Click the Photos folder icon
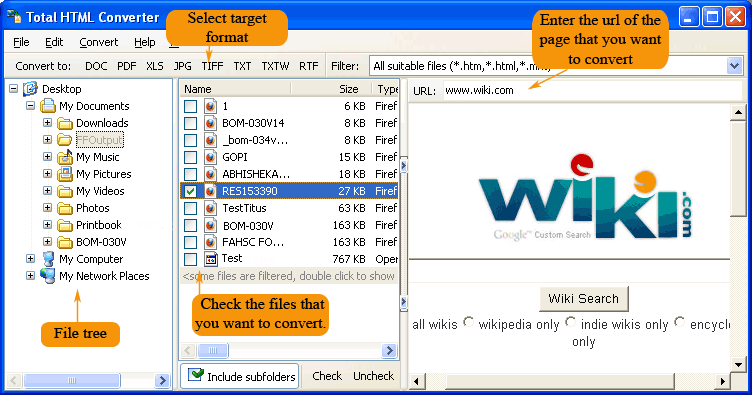This screenshot has height=395, width=752. coord(65,208)
